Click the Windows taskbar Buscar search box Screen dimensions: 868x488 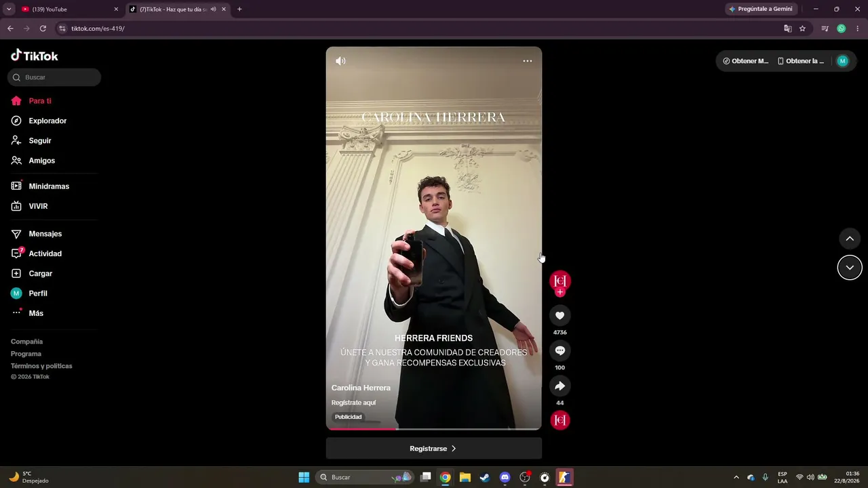point(365,477)
